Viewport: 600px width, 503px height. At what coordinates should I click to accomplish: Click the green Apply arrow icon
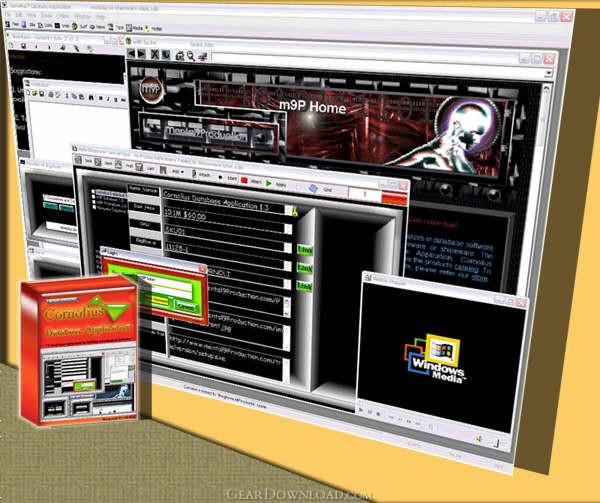(x=269, y=183)
